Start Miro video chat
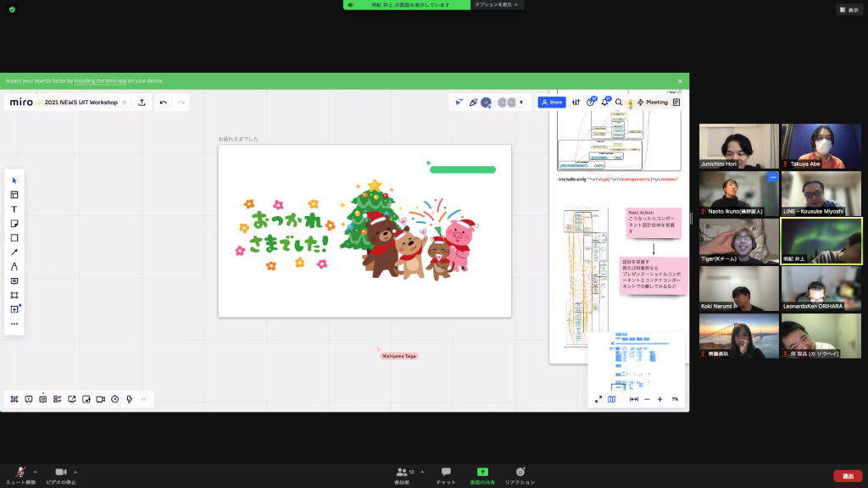The height and width of the screenshot is (488, 868). coord(101,399)
